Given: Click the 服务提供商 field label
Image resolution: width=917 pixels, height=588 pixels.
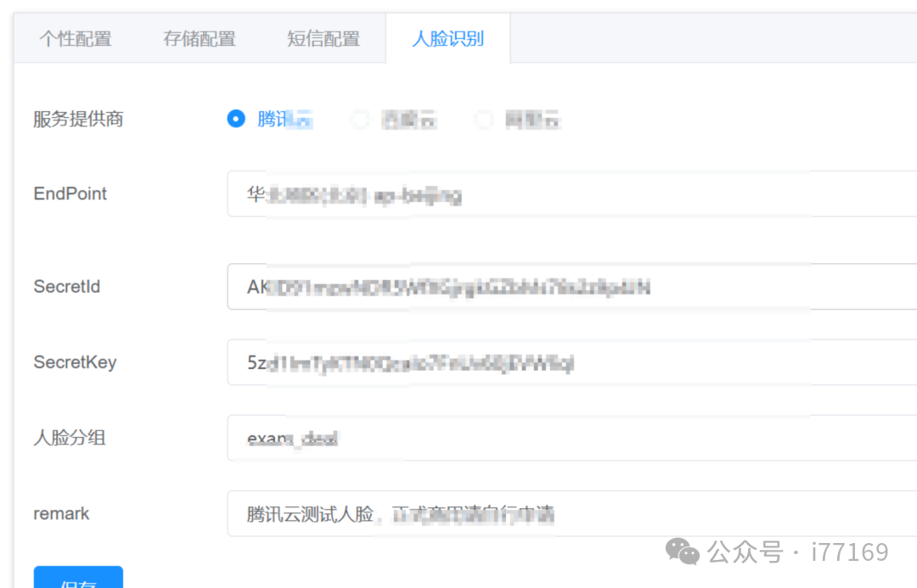Looking at the screenshot, I should [78, 119].
